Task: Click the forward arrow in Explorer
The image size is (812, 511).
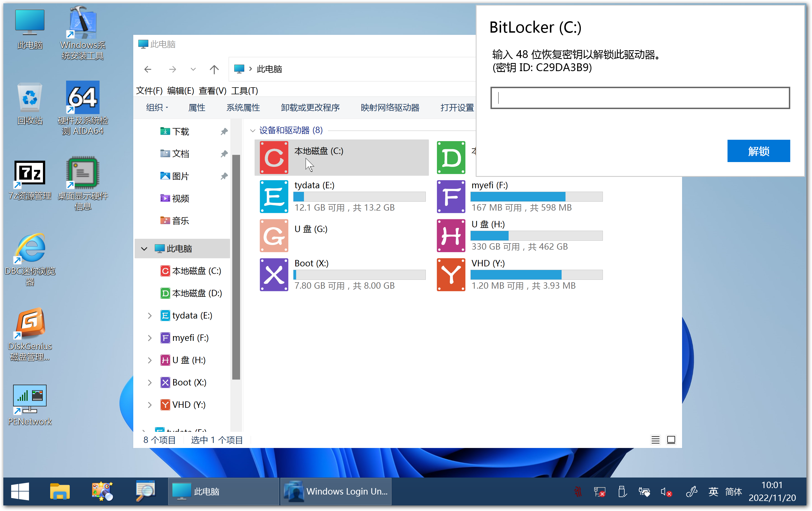Action: click(172, 69)
